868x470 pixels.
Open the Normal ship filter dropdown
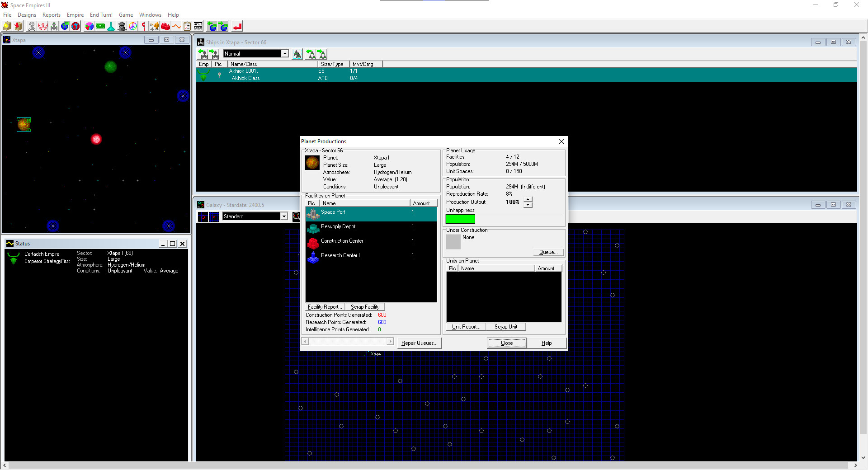coord(284,53)
